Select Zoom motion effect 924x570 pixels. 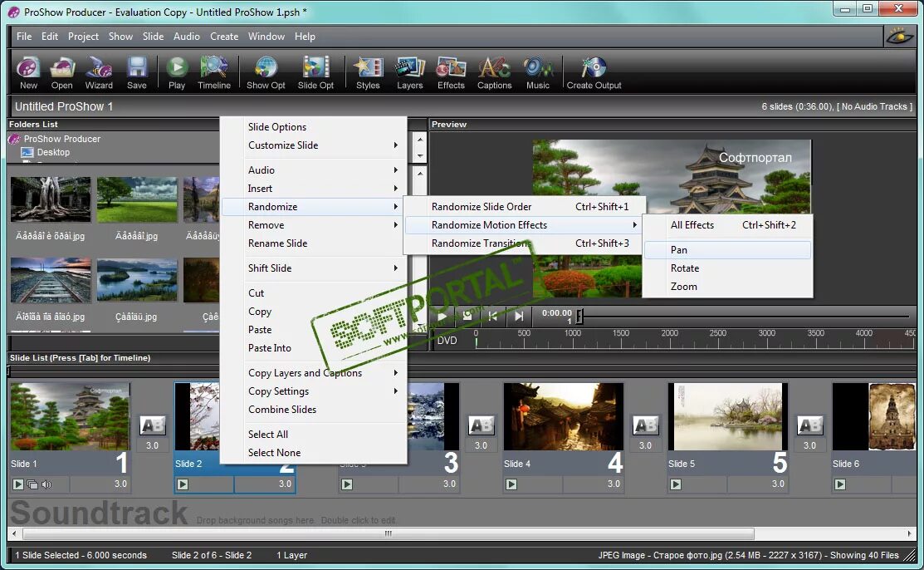click(728, 286)
